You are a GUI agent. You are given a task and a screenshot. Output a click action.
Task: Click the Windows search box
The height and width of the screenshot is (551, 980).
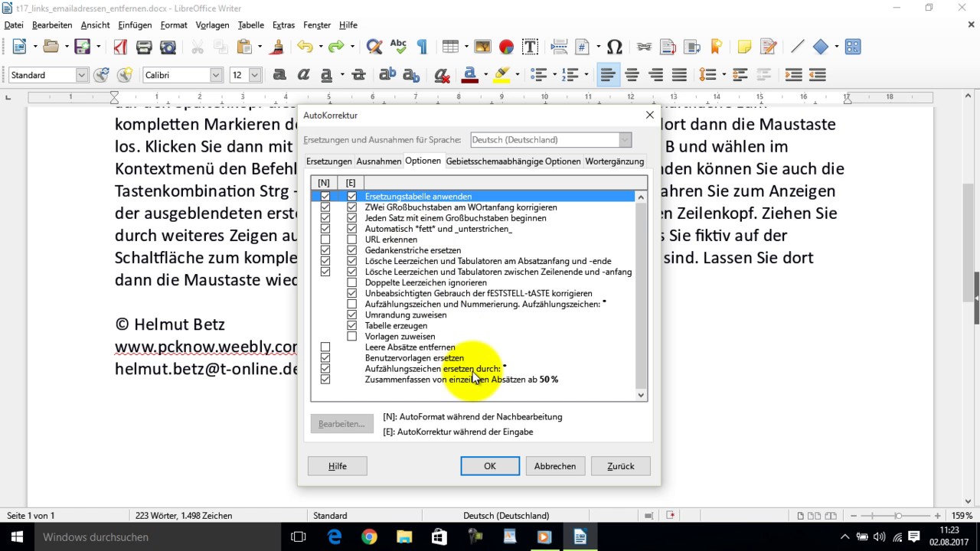pos(158,537)
